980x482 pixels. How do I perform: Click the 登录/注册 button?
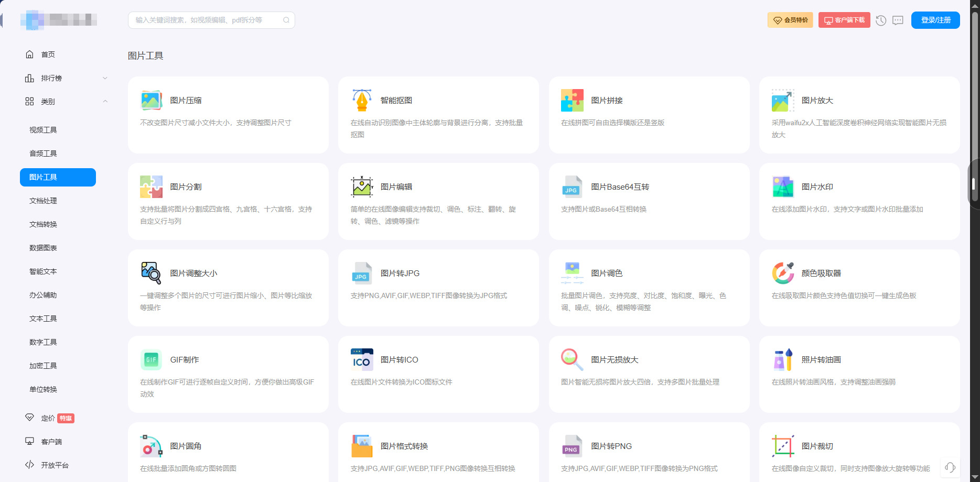click(x=935, y=20)
